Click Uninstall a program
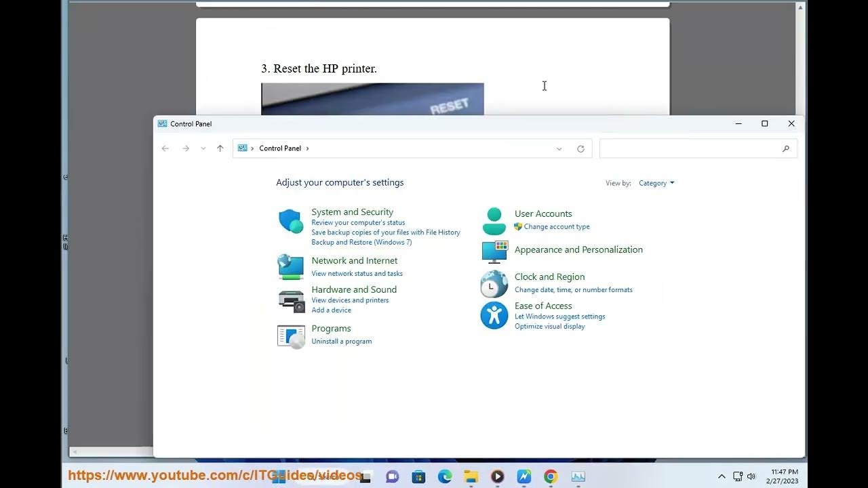This screenshot has height=488, width=868. (341, 342)
